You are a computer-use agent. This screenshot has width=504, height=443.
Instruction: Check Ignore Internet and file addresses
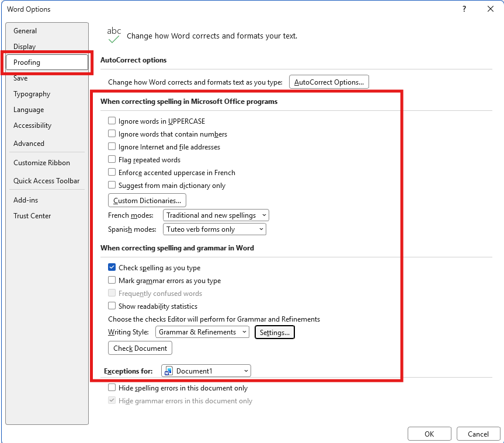tap(112, 146)
